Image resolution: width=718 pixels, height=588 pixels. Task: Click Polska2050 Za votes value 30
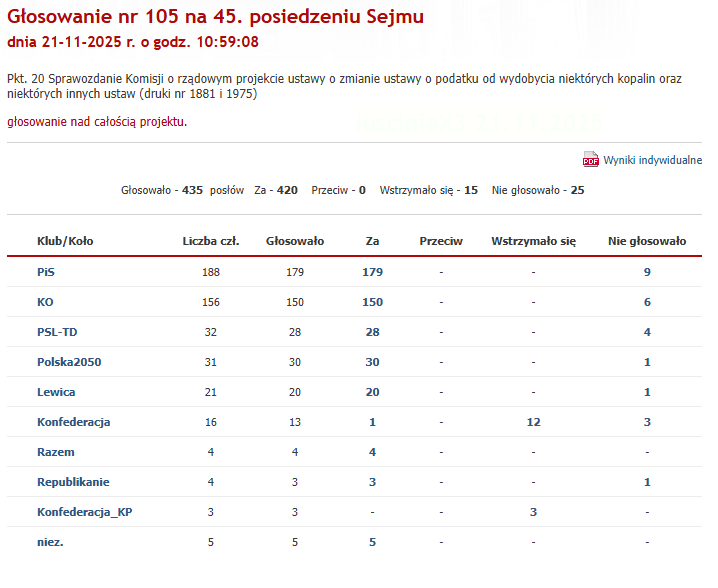372,362
